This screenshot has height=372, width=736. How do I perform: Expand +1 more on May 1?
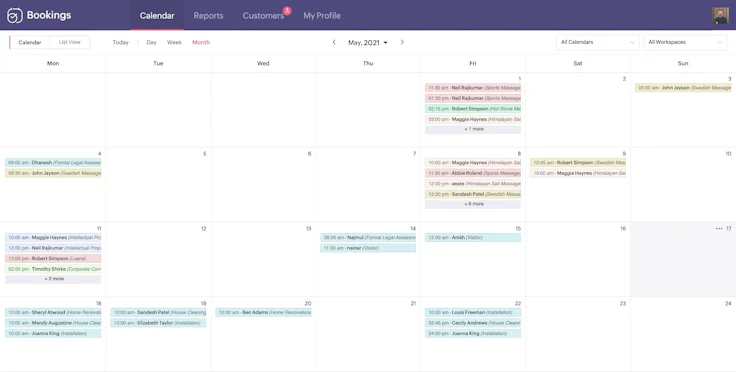pyautogui.click(x=473, y=129)
